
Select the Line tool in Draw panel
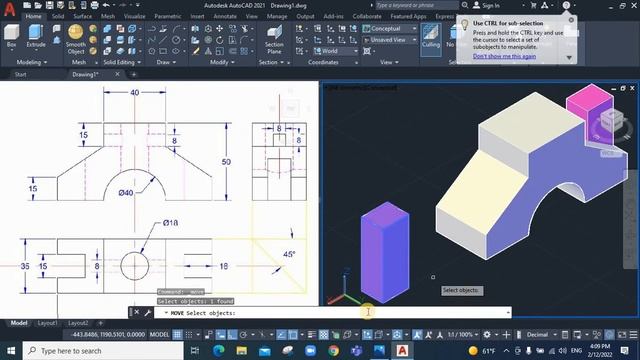163,40
